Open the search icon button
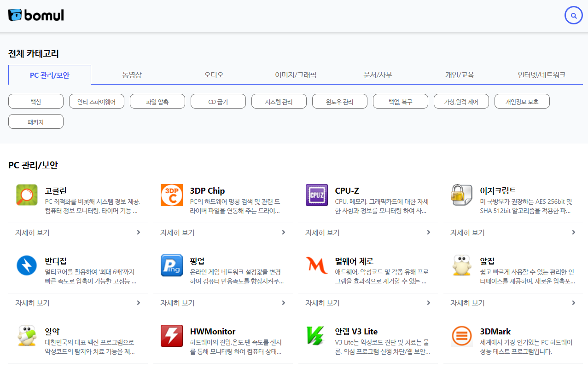Screen dimensions: 588x368 pyautogui.click(x=573, y=16)
